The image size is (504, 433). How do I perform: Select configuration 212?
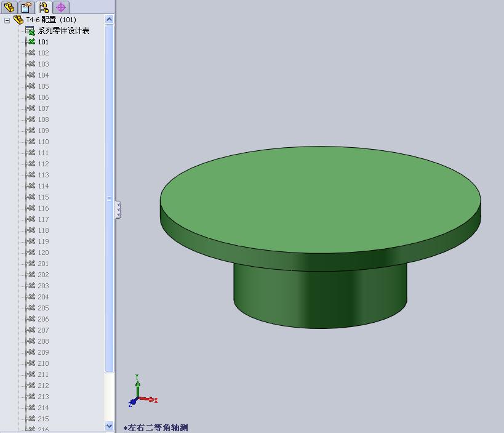coord(44,386)
